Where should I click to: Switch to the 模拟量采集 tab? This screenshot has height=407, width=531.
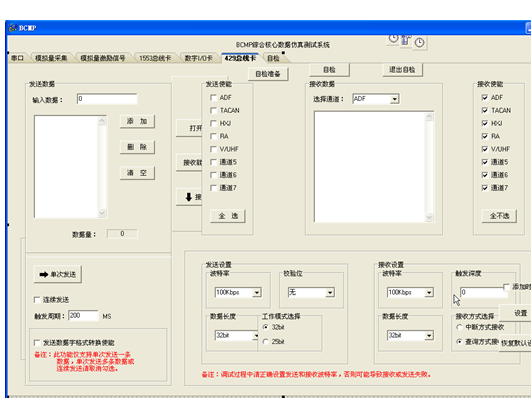coord(51,58)
